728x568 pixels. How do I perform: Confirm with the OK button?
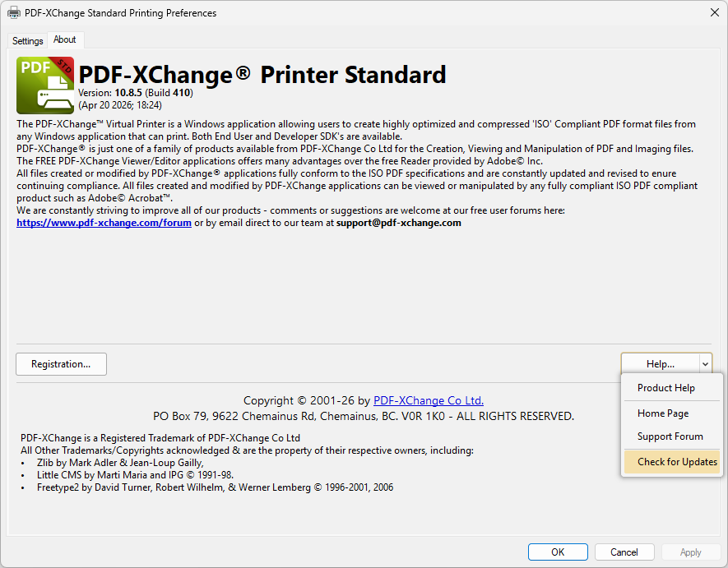point(558,552)
